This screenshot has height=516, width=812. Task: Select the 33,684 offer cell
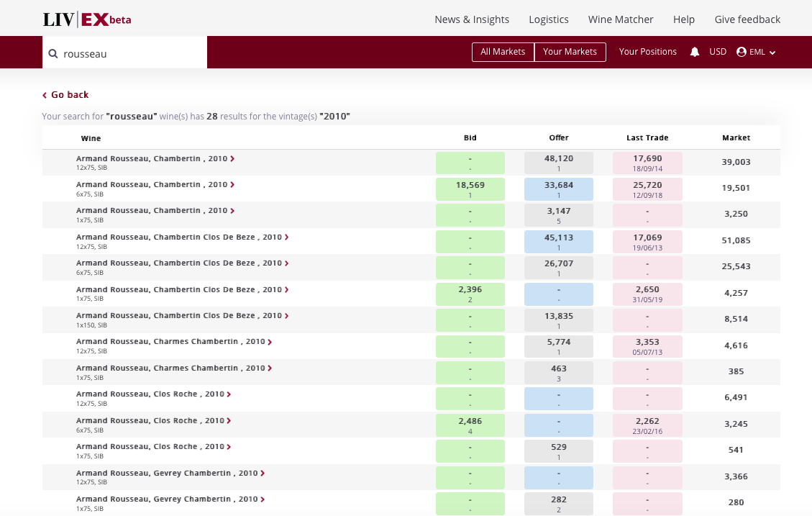click(x=559, y=189)
